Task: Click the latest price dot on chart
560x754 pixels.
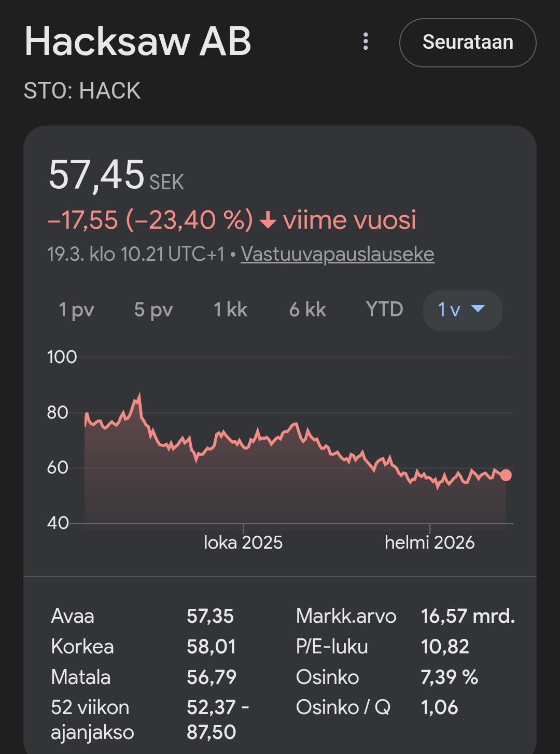Action: pos(506,475)
